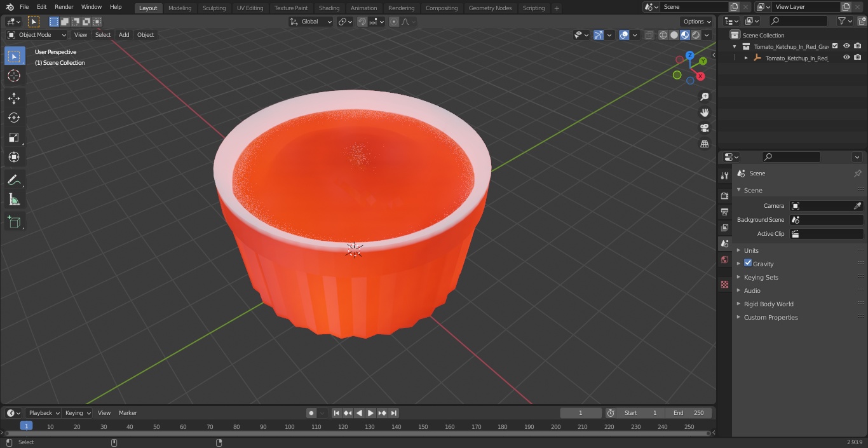
Task: Open the Keying dropdown
Action: [78, 413]
